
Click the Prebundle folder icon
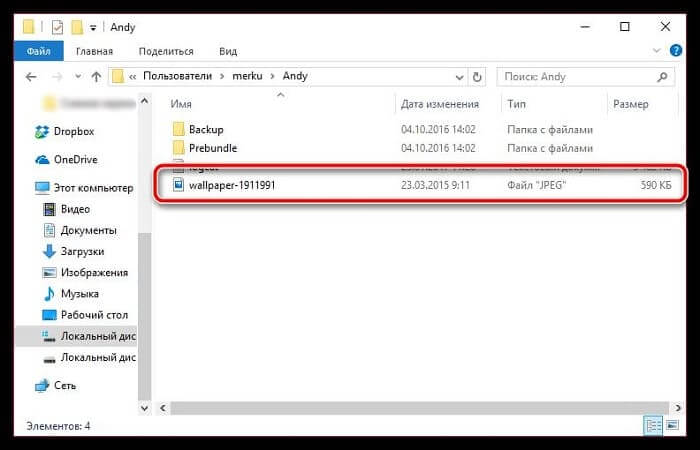pos(179,148)
